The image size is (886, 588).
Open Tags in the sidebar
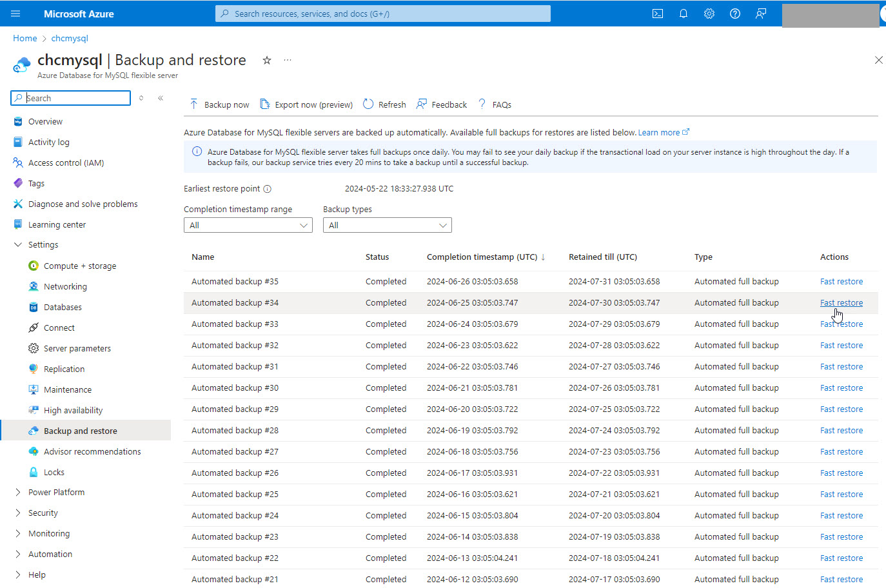36,183
